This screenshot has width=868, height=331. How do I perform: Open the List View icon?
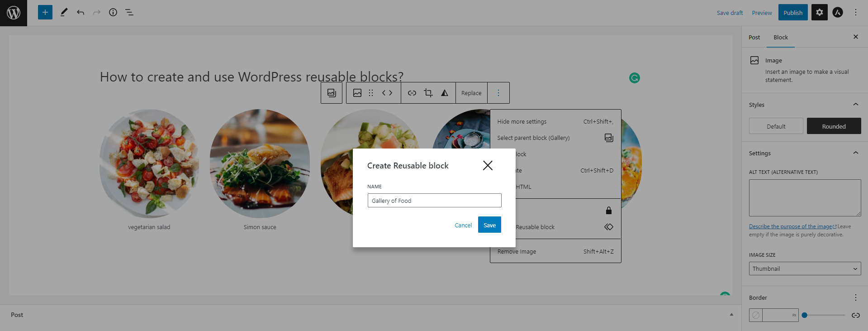[x=129, y=12]
